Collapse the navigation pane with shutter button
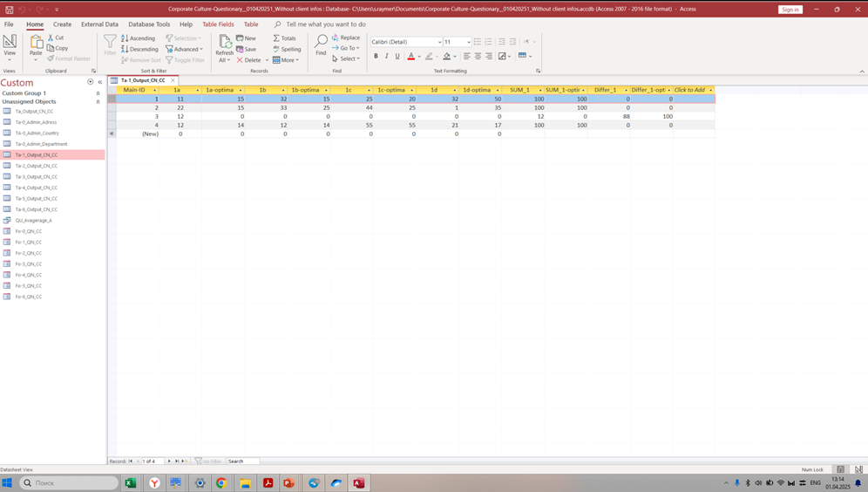The height and width of the screenshot is (492, 868). (100, 82)
